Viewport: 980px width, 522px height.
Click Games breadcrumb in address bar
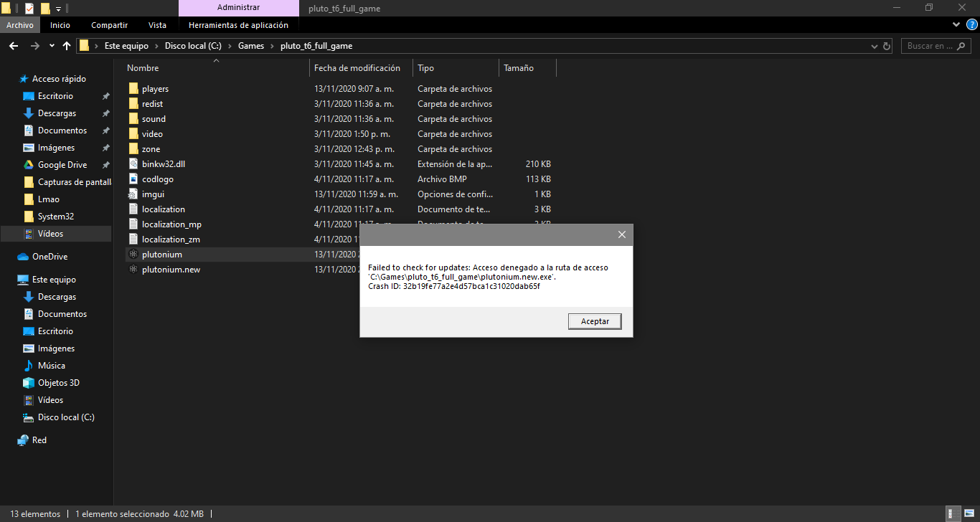pyautogui.click(x=251, y=46)
